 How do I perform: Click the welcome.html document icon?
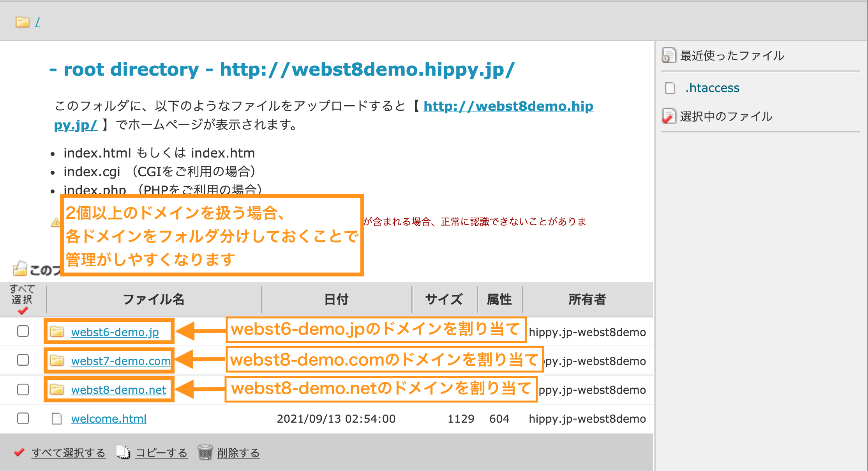pos(57,419)
